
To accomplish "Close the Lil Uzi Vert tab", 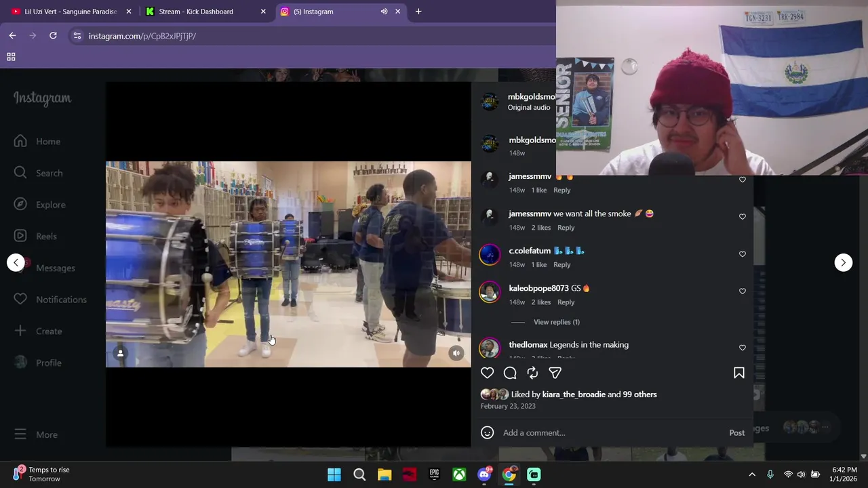I will (x=129, y=12).
